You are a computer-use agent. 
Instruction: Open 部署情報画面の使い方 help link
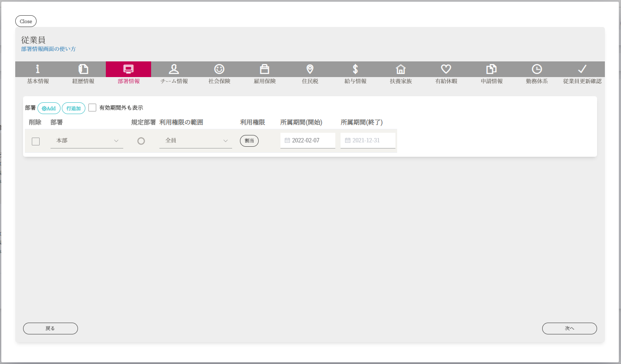click(48, 49)
